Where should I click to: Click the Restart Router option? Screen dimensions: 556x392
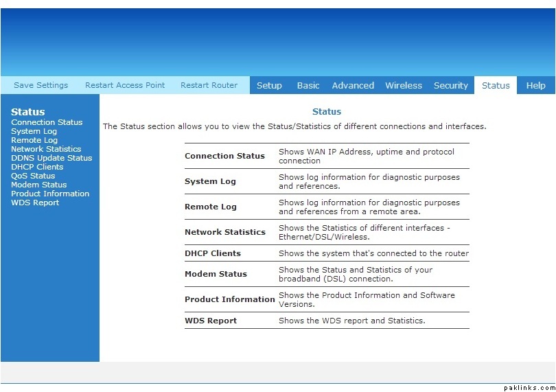point(209,85)
